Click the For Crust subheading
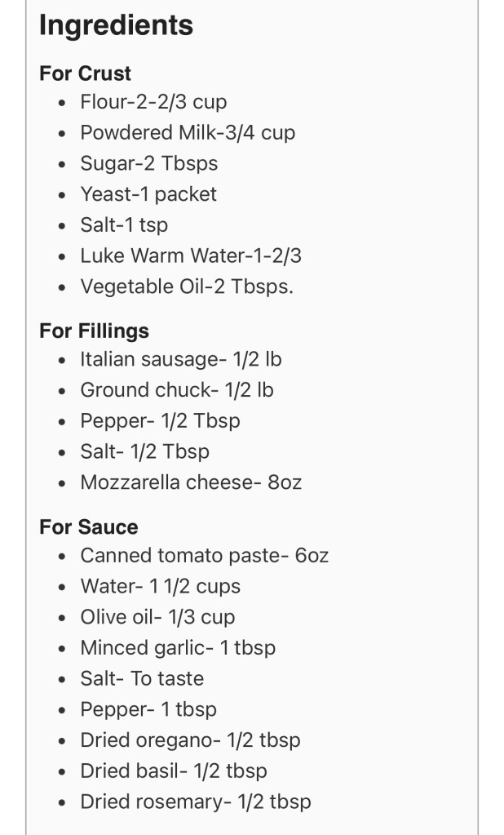Screen dimensions: 504x835 coord(85,73)
